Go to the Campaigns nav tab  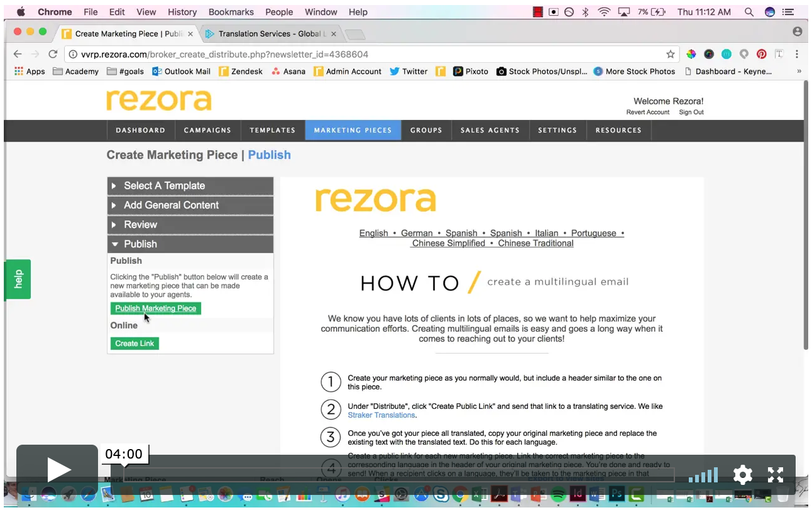(x=207, y=130)
